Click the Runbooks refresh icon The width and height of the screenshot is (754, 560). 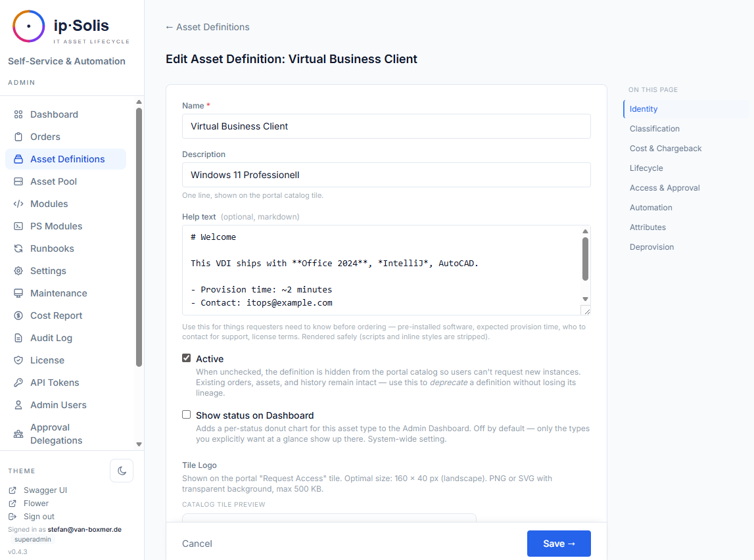[x=18, y=248]
